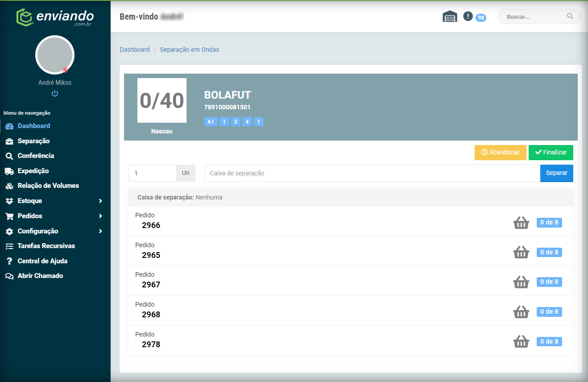Click the Abrir Chamado chat bubbles icon

pyautogui.click(x=9, y=276)
